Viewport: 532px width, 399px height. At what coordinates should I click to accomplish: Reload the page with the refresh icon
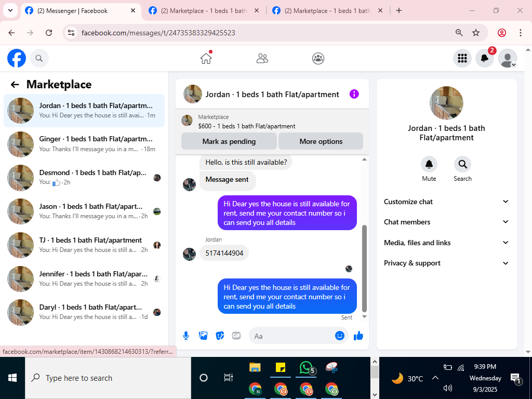click(x=49, y=33)
